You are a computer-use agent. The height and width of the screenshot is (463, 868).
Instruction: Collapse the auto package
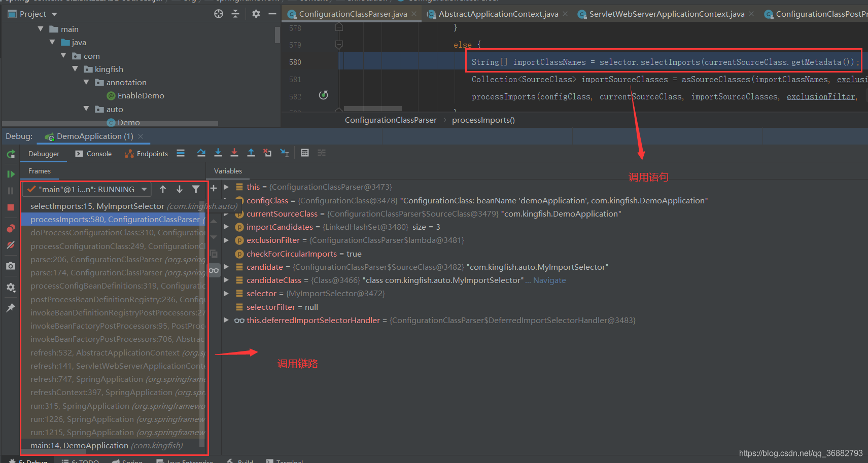86,109
